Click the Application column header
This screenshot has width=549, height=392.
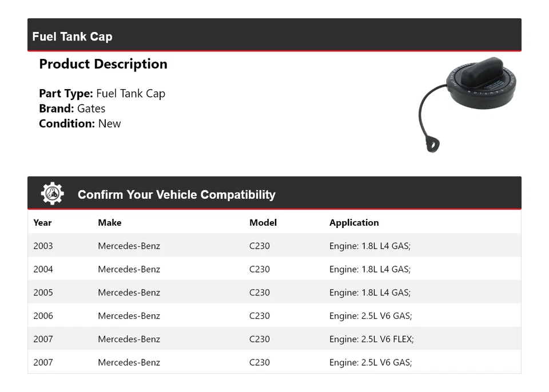[354, 223]
